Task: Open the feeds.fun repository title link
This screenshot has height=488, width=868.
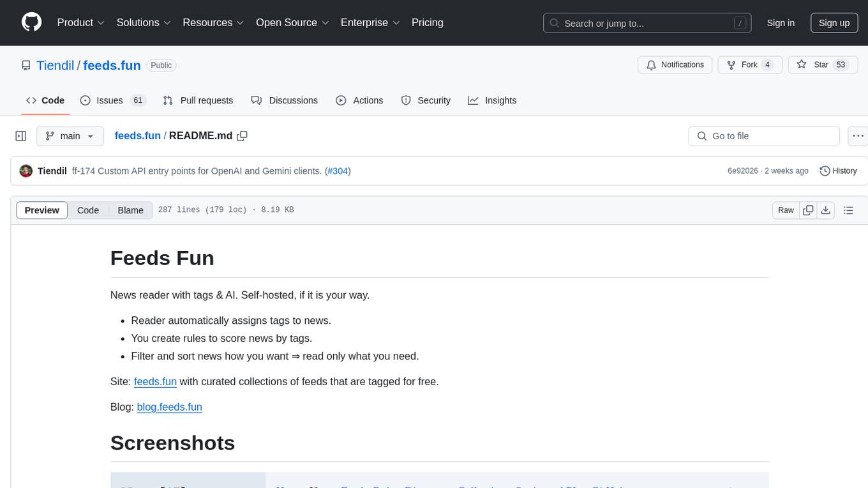Action: [112, 65]
